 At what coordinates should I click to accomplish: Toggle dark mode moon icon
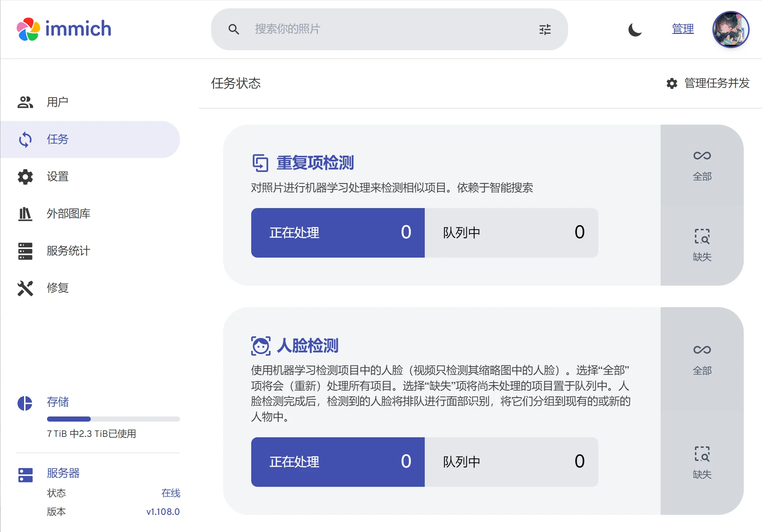point(635,30)
